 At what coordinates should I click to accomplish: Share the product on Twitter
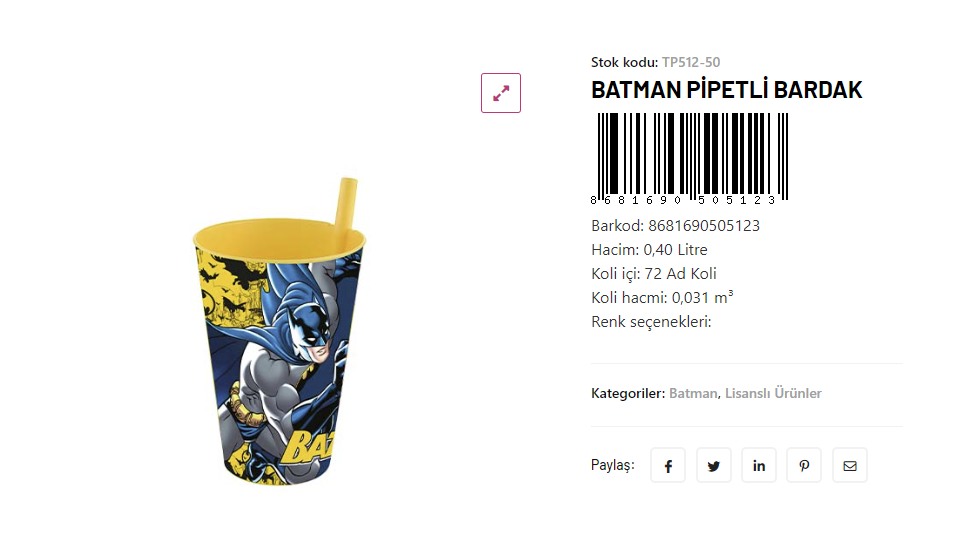tap(713, 466)
